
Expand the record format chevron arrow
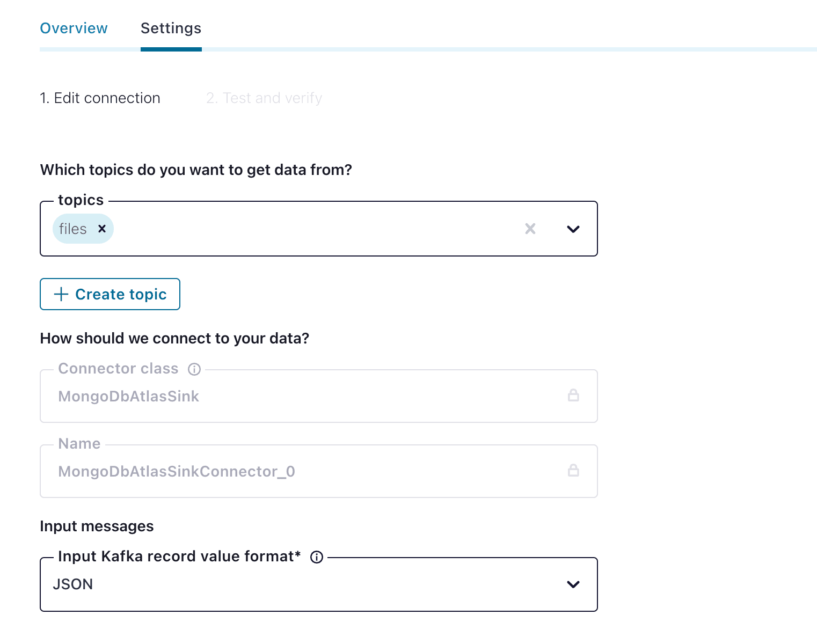click(573, 584)
